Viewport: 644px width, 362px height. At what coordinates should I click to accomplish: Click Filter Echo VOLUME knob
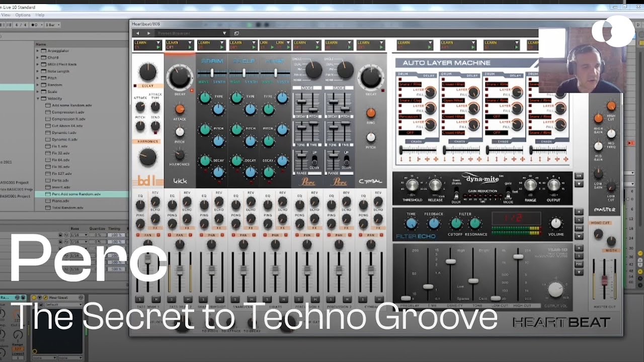[x=555, y=223]
